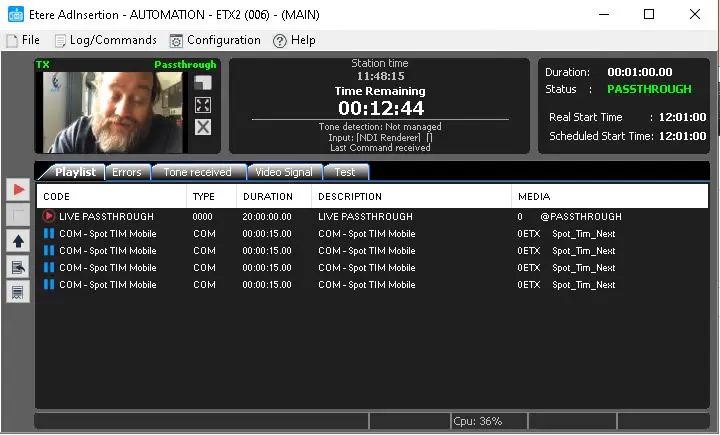Expand the video preview to fullscreen
The height and width of the screenshot is (435, 720).
203,105
